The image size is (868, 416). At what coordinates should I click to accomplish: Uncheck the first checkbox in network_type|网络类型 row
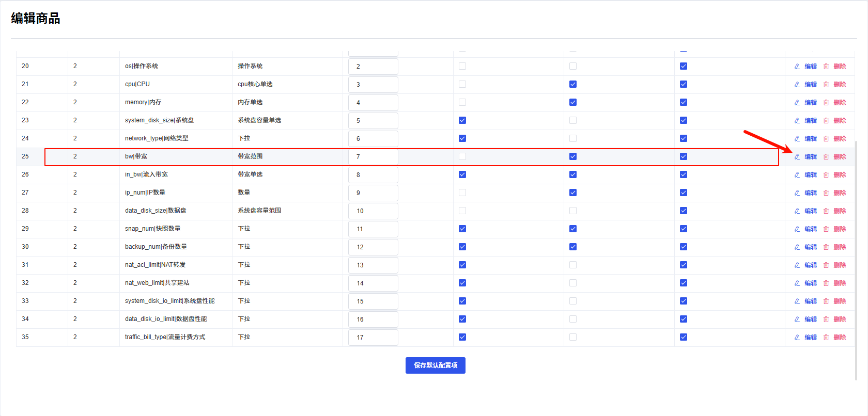tap(462, 138)
